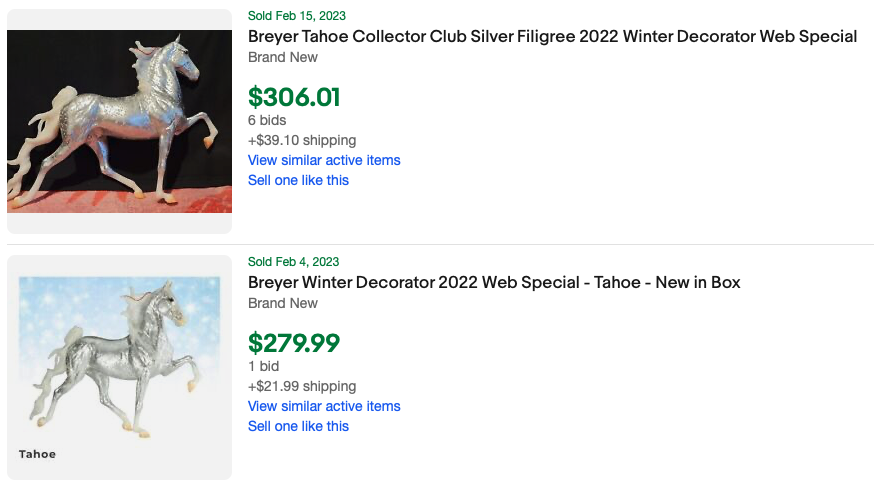Click the silver horse photo on black background
Image resolution: width=874 pixels, height=488 pixels.
pyautogui.click(x=119, y=121)
